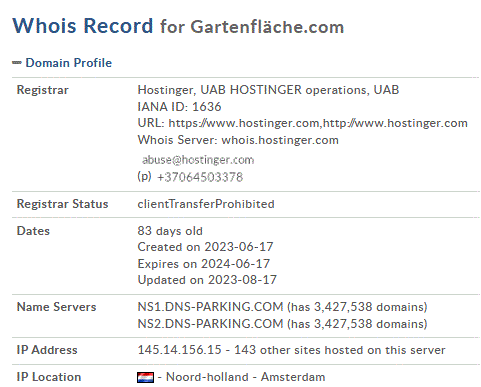Click the Name Servers row label
481x387 pixels.
pos(56,307)
